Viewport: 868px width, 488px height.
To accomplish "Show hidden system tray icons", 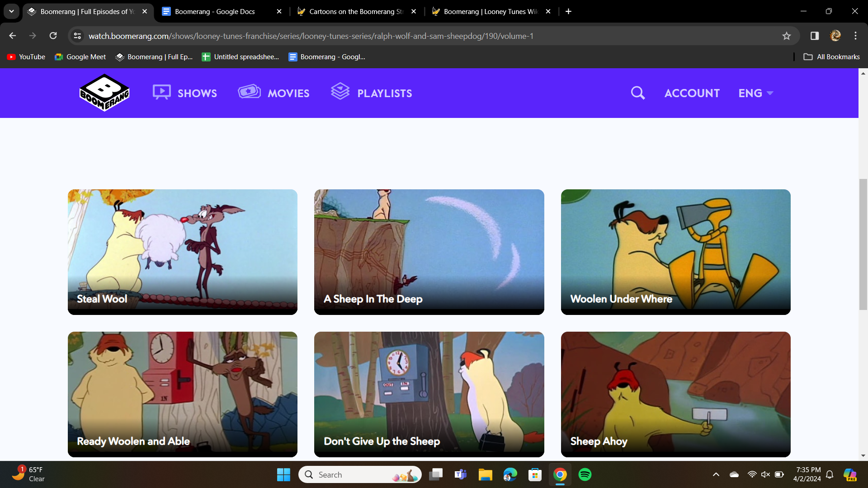I will point(716,474).
